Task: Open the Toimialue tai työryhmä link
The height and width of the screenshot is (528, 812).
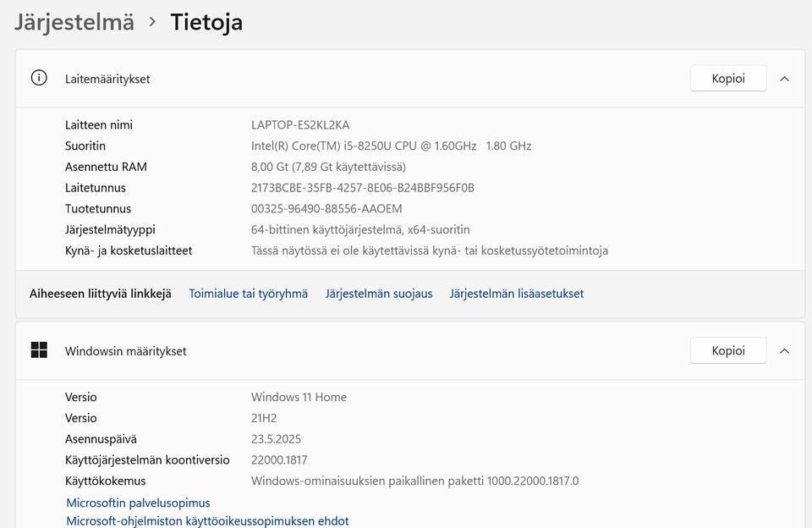Action: point(248,294)
